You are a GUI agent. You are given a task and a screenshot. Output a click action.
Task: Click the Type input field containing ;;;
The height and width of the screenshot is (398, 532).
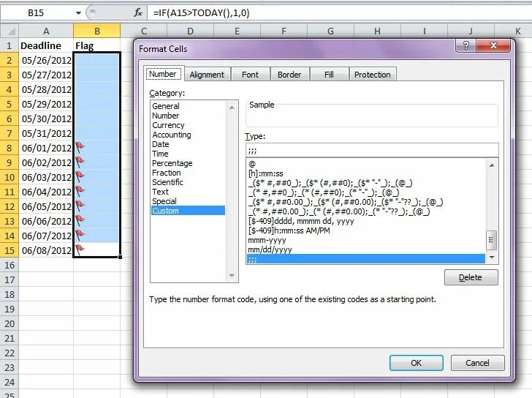click(372, 151)
